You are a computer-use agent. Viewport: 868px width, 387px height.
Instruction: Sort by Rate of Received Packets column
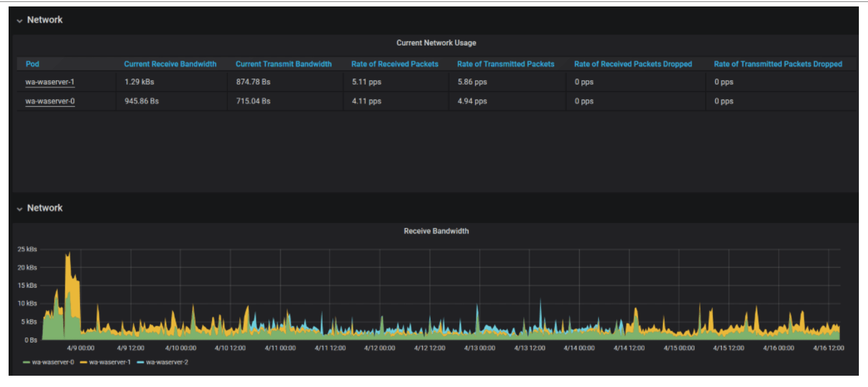[x=395, y=64]
